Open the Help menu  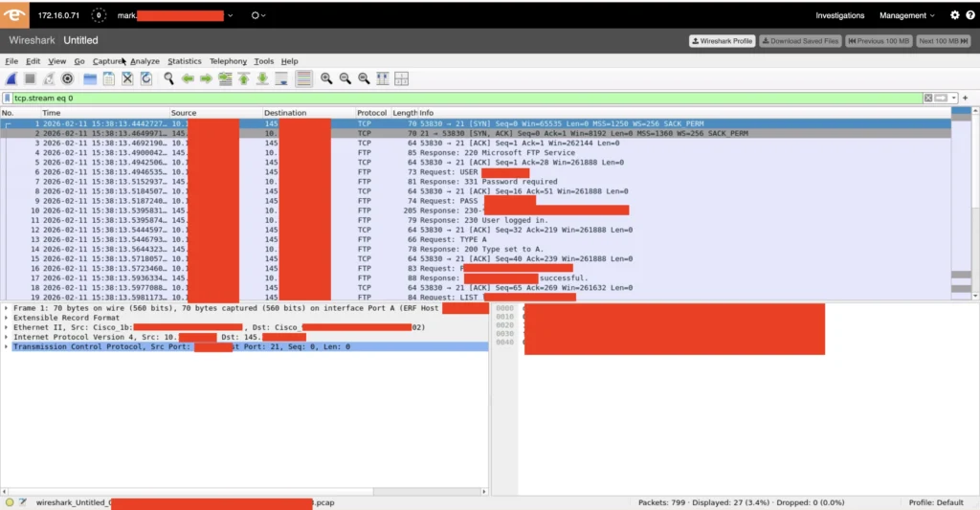coord(289,61)
